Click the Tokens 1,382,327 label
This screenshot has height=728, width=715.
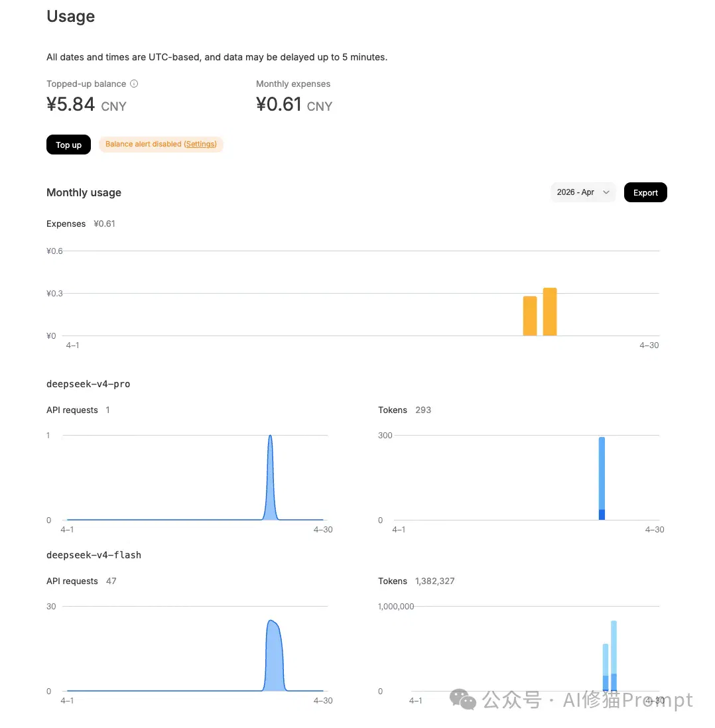417,581
